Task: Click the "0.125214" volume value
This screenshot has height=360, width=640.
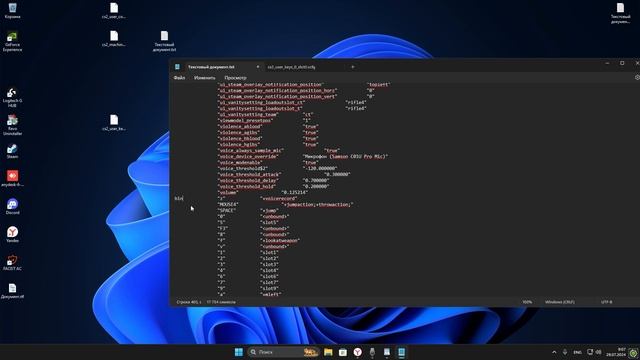Action: pos(294,192)
